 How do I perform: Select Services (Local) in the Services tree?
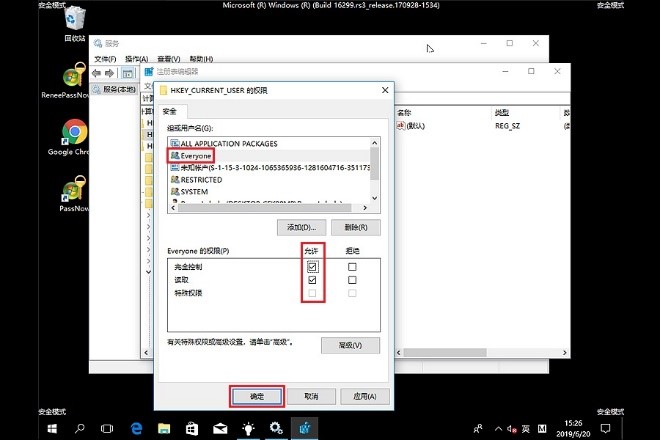[x=114, y=89]
